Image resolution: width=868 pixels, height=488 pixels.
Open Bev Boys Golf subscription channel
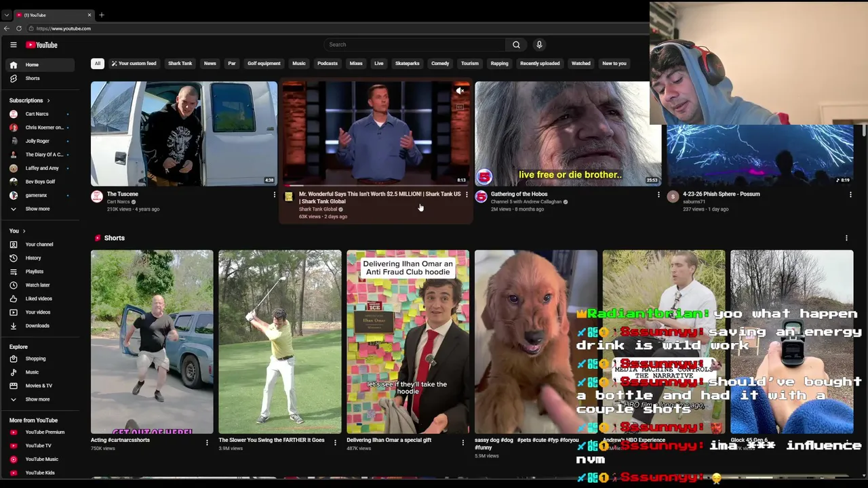[41, 182]
